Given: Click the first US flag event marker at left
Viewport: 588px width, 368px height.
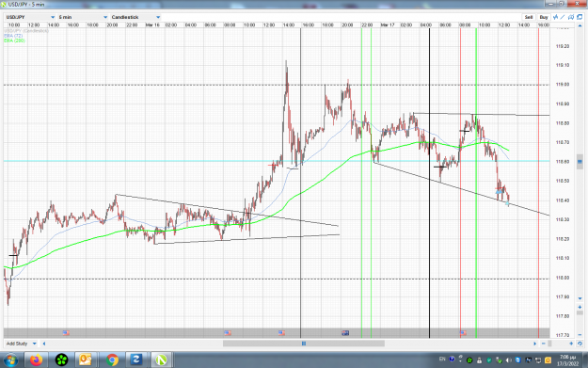Looking at the screenshot, I should 66,333.
